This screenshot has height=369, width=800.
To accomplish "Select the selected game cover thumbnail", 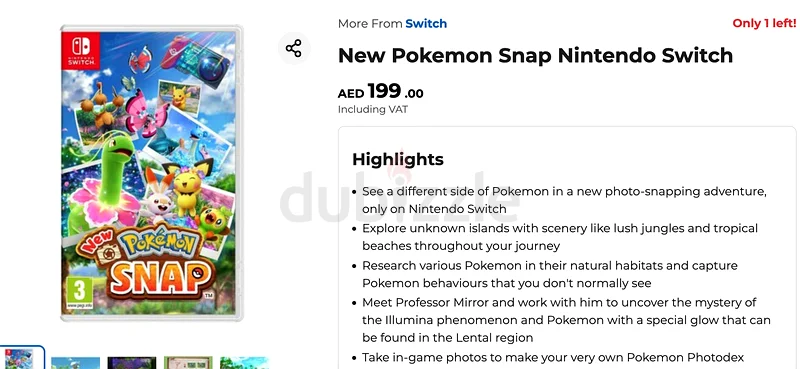I will (22, 358).
